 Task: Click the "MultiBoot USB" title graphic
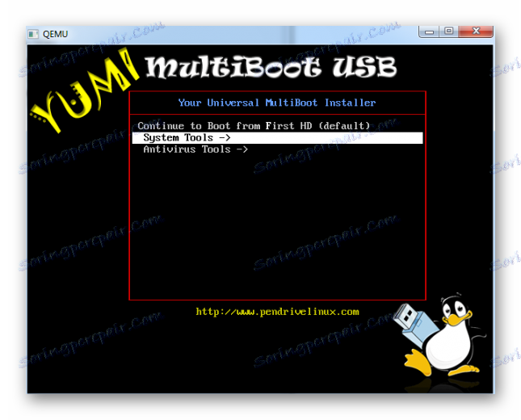point(271,68)
